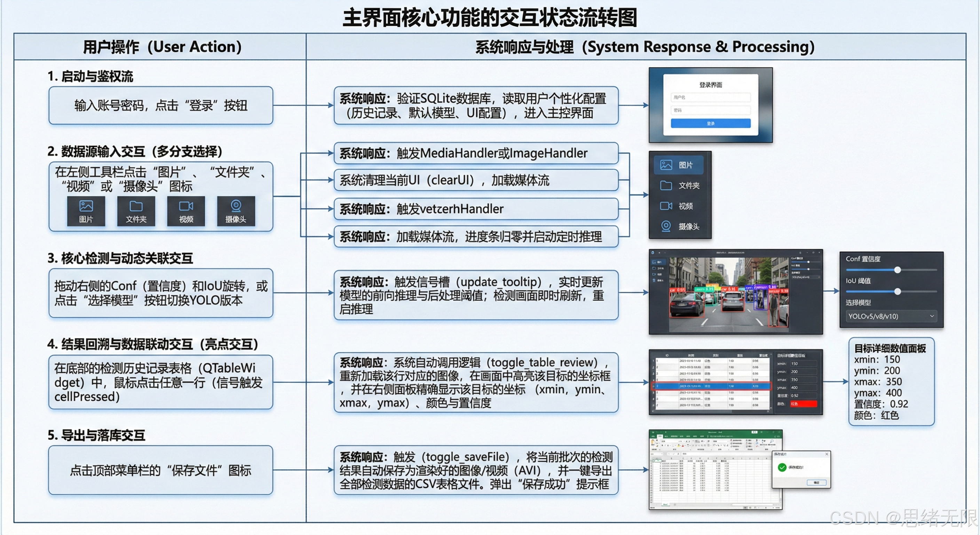Image resolution: width=980 pixels, height=535 pixels.
Task: Select the highlighted blue row in history table
Action: coord(711,386)
